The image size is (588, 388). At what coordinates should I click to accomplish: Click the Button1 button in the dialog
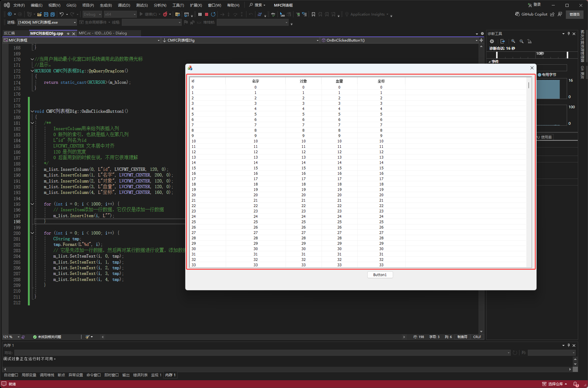click(380, 275)
